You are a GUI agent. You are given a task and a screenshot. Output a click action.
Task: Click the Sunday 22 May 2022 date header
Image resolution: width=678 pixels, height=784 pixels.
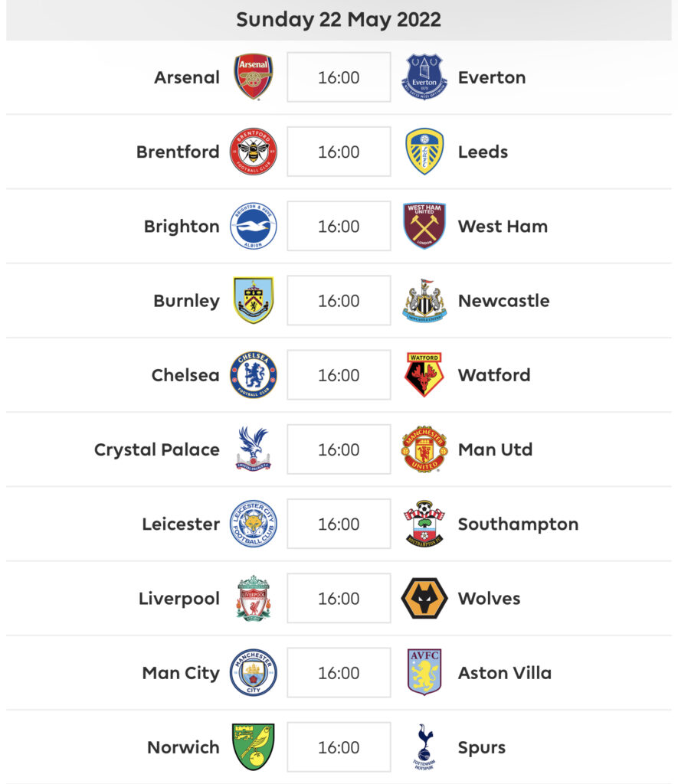pyautogui.click(x=339, y=20)
